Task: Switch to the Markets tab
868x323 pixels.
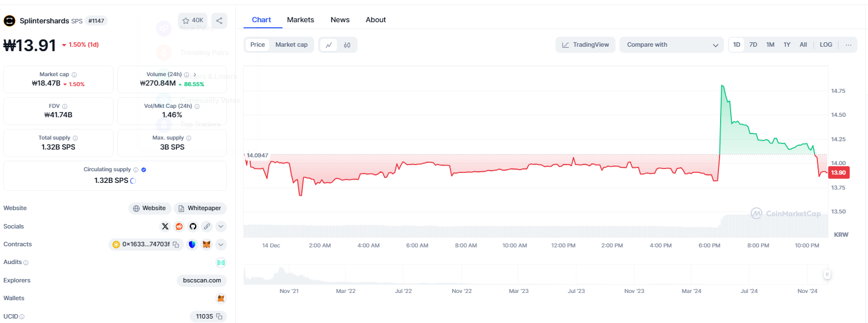Action: (x=300, y=20)
